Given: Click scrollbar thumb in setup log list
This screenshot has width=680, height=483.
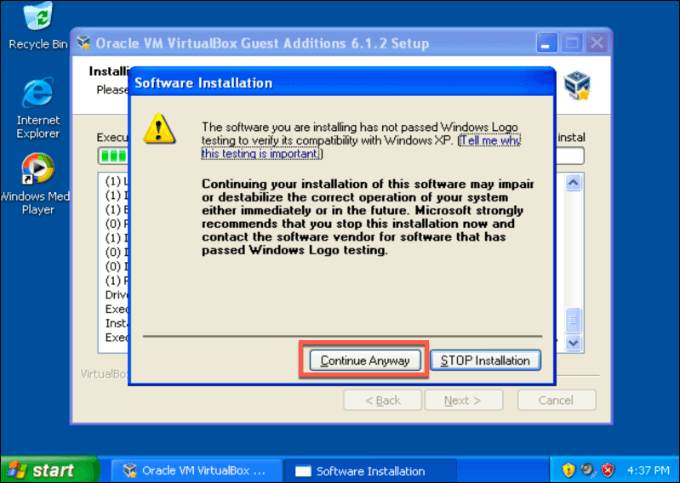Looking at the screenshot, I should [x=573, y=320].
